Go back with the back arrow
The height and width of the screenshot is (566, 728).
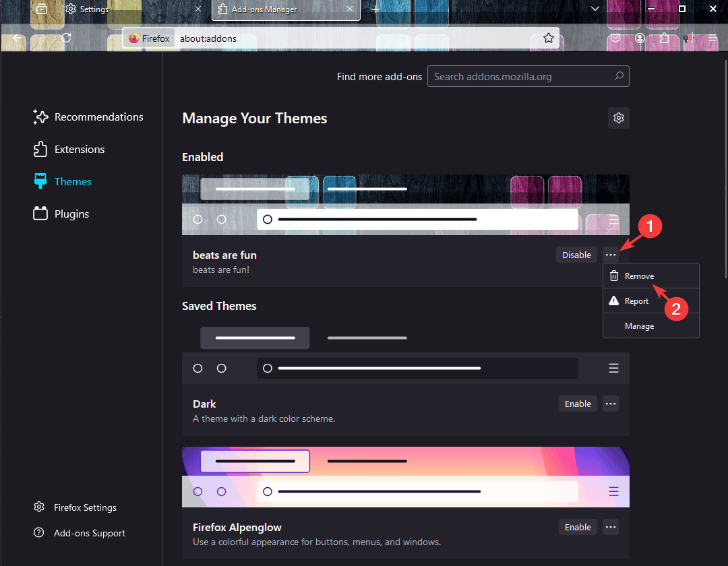pyautogui.click(x=18, y=38)
